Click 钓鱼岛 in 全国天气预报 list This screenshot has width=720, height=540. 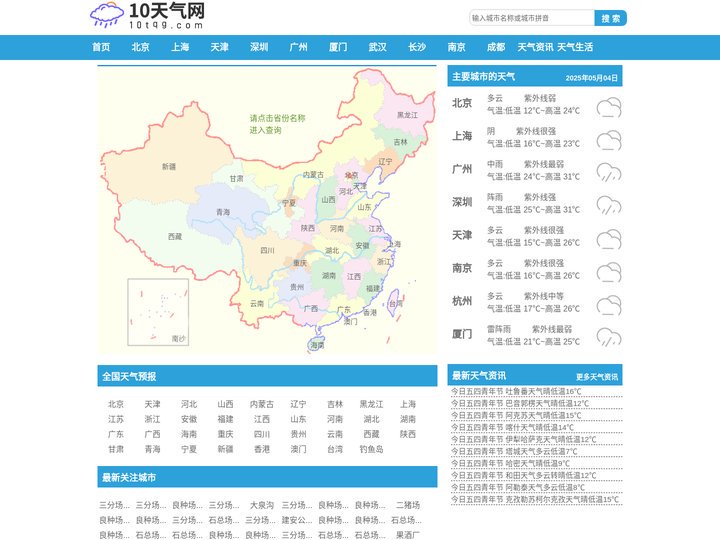[371, 449]
